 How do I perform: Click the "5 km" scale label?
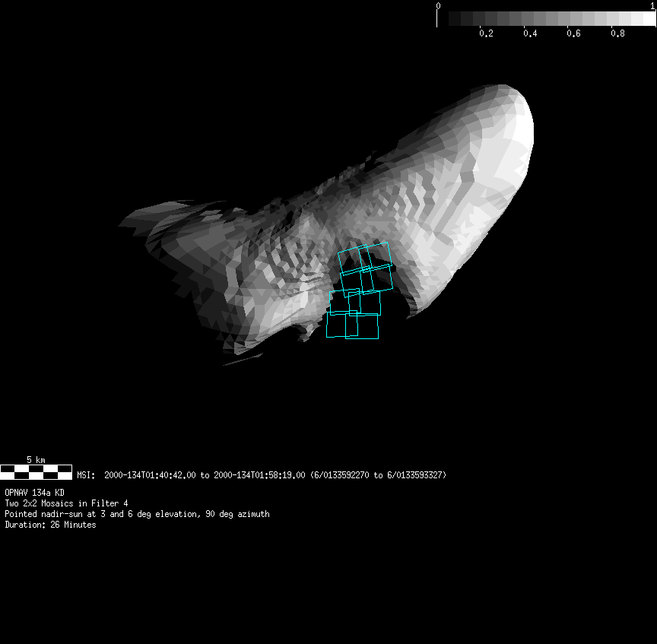pos(36,460)
